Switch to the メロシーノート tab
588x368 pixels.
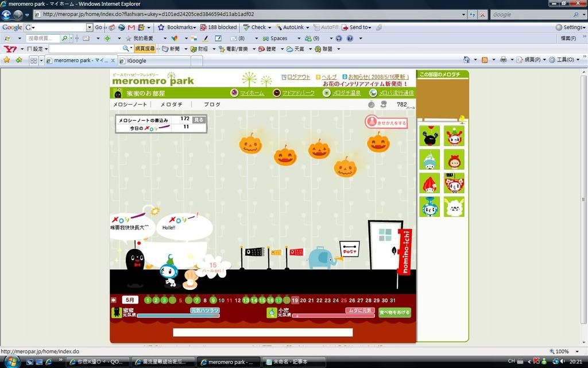coord(130,105)
